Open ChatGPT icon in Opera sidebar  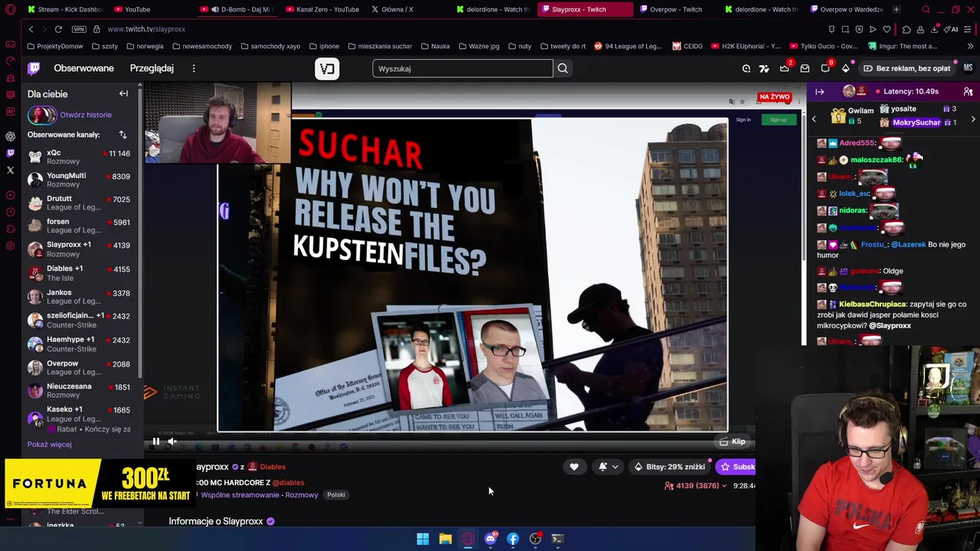(x=10, y=136)
